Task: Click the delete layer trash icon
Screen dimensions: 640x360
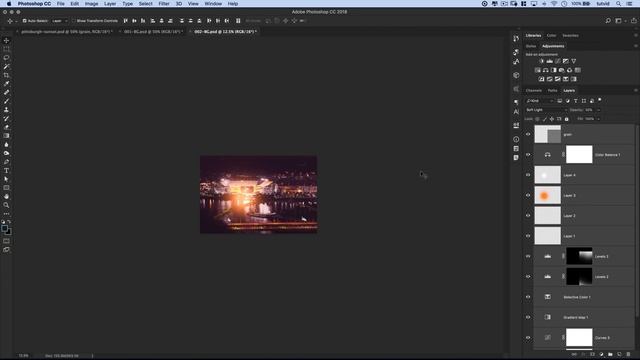Action: click(x=628, y=354)
